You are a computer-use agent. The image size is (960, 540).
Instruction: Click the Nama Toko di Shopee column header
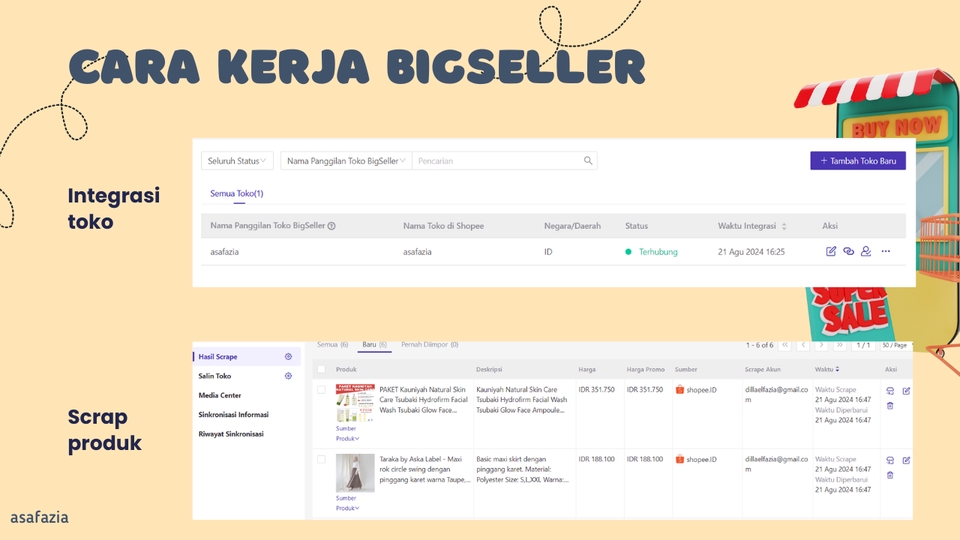443,226
